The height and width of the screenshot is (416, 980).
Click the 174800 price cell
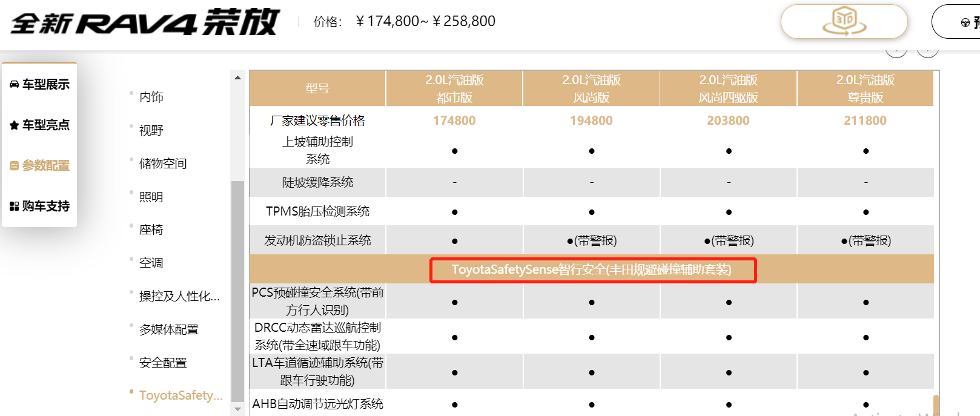pyautogui.click(x=454, y=121)
